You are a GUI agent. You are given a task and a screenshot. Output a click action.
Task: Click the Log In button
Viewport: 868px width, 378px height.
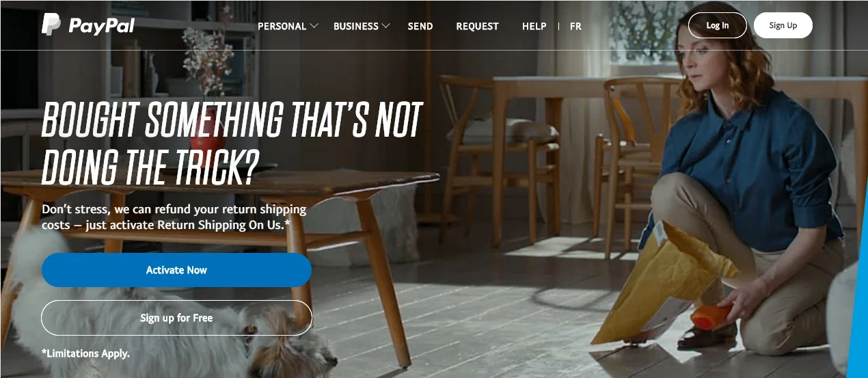coord(718,25)
